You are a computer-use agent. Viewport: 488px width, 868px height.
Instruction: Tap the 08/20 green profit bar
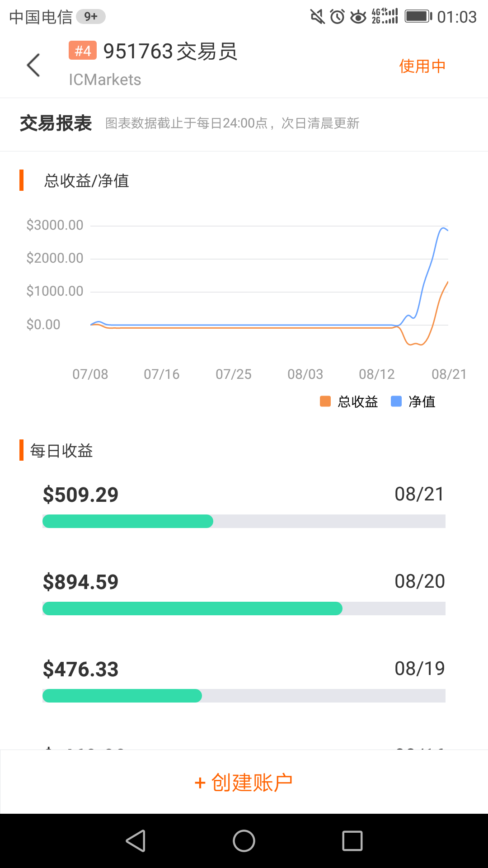(x=192, y=609)
